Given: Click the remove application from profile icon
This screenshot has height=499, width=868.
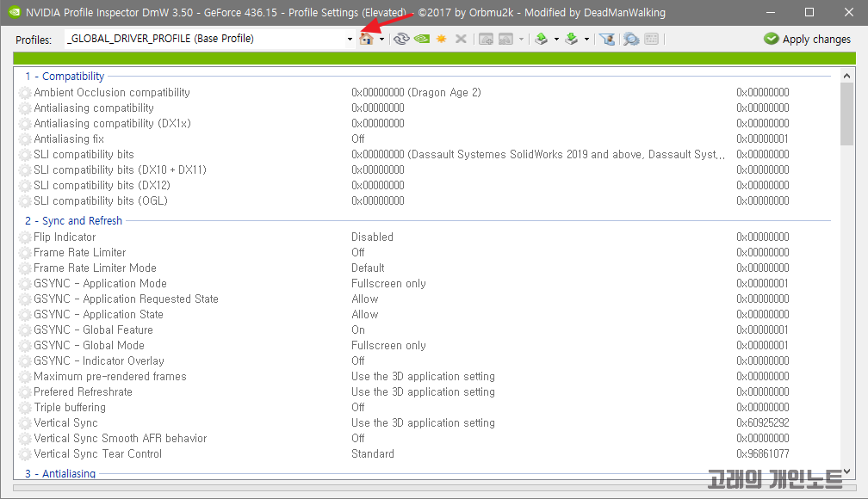Looking at the screenshot, I should (506, 39).
